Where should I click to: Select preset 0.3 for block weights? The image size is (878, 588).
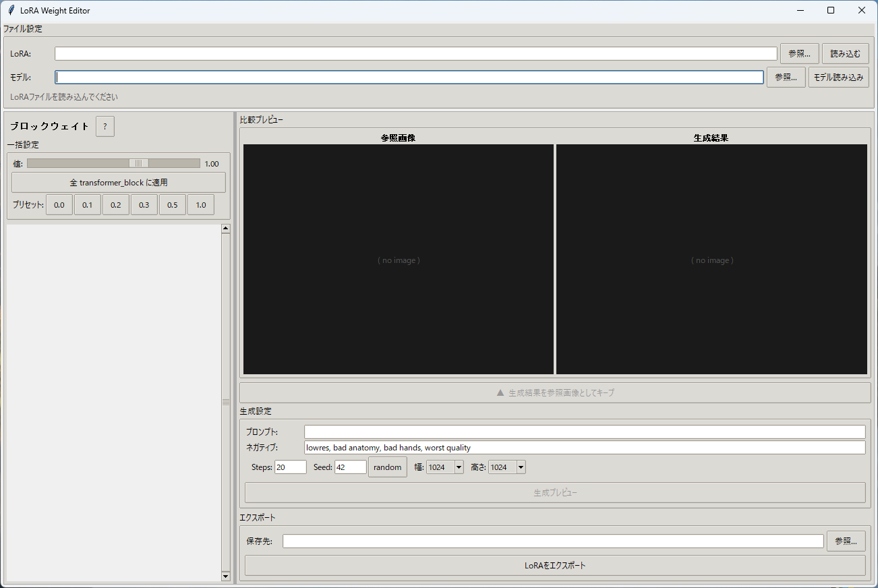pos(144,204)
